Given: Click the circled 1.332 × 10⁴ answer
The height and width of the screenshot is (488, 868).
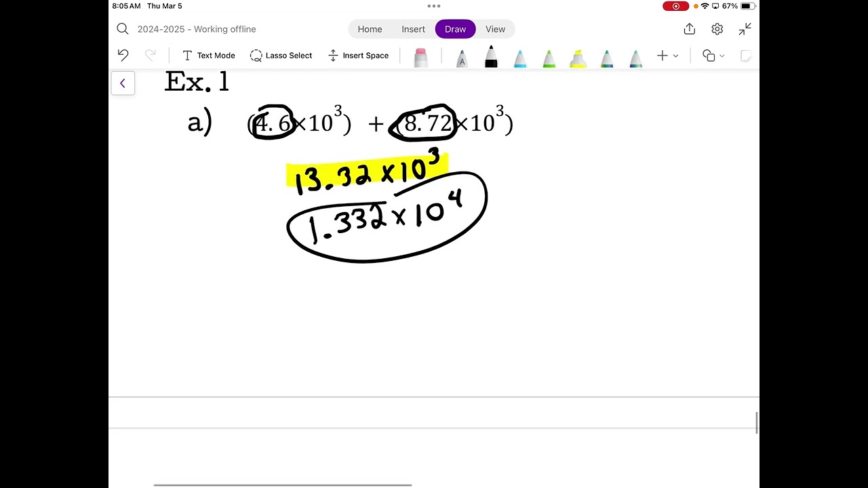Looking at the screenshot, I should [386, 218].
